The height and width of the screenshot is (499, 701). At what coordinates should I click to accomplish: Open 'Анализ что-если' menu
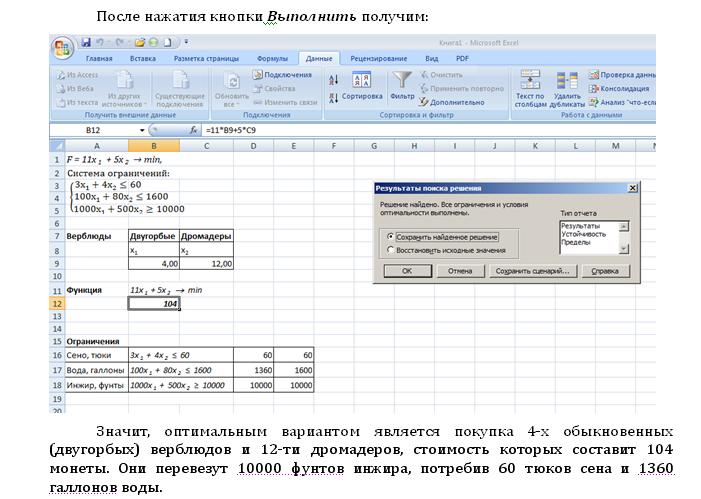(622, 102)
